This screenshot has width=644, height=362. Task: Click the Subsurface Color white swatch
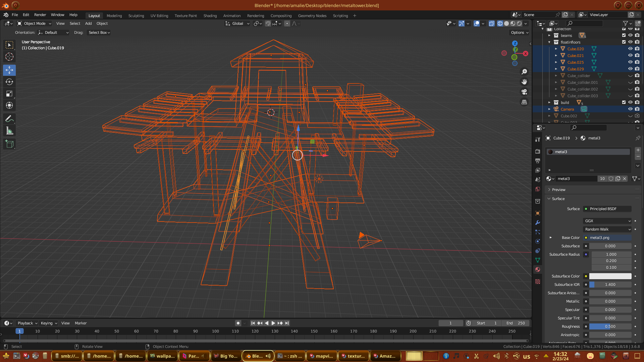click(610, 276)
